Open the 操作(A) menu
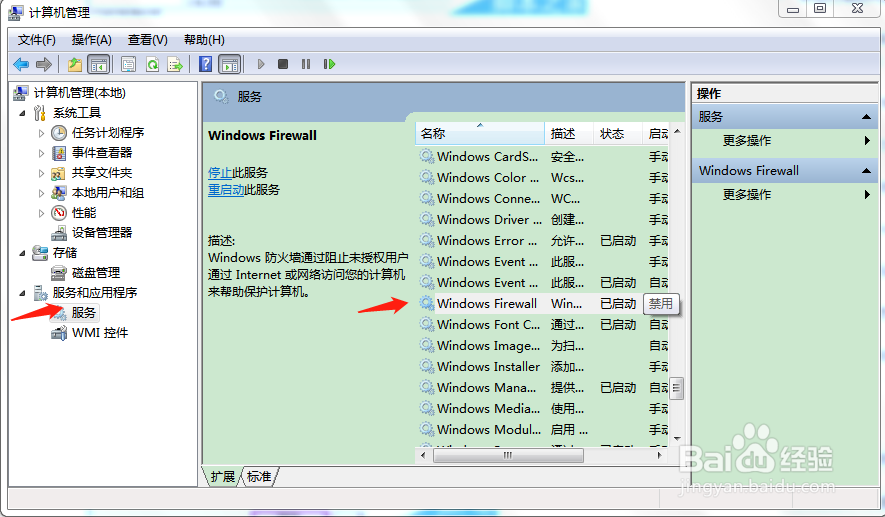885x517 pixels. tap(91, 40)
